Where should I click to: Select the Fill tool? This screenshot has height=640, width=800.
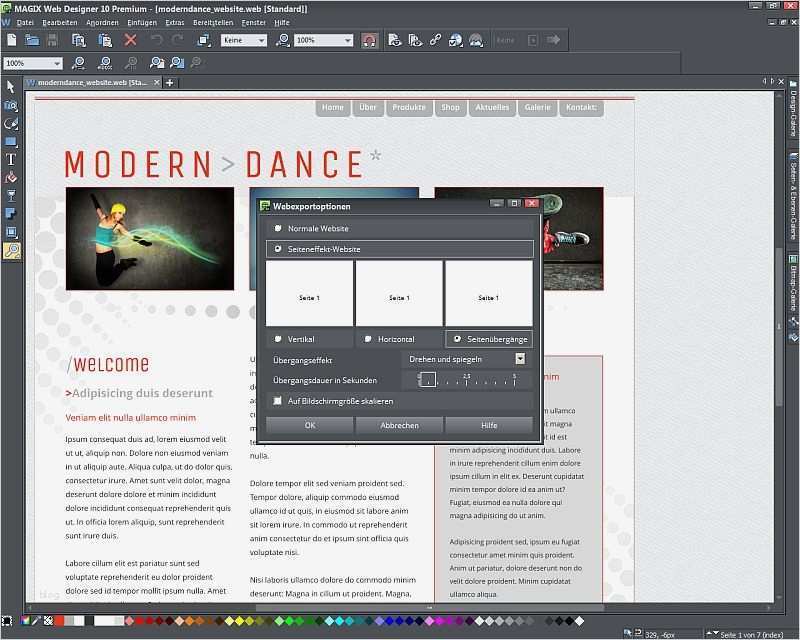pos(11,177)
